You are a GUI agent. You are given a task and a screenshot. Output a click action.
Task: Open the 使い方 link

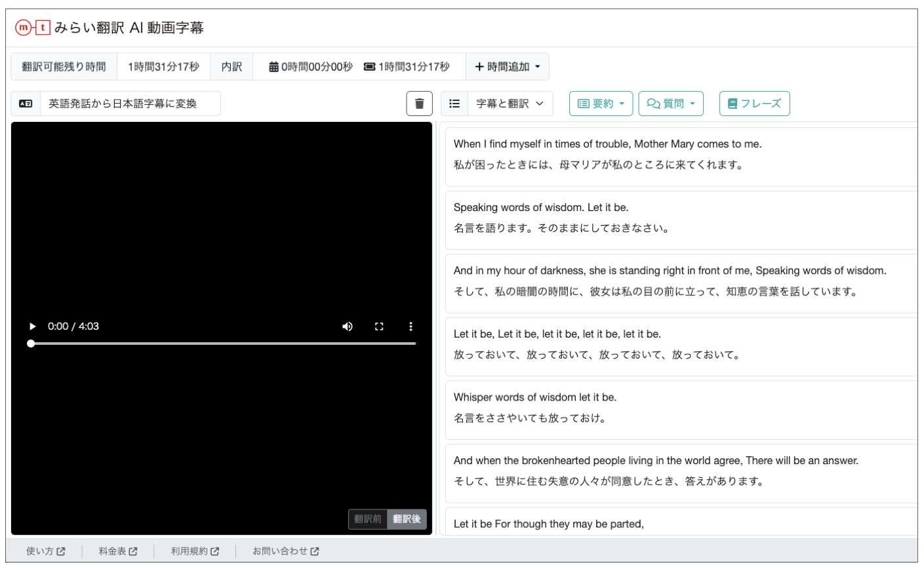46,551
